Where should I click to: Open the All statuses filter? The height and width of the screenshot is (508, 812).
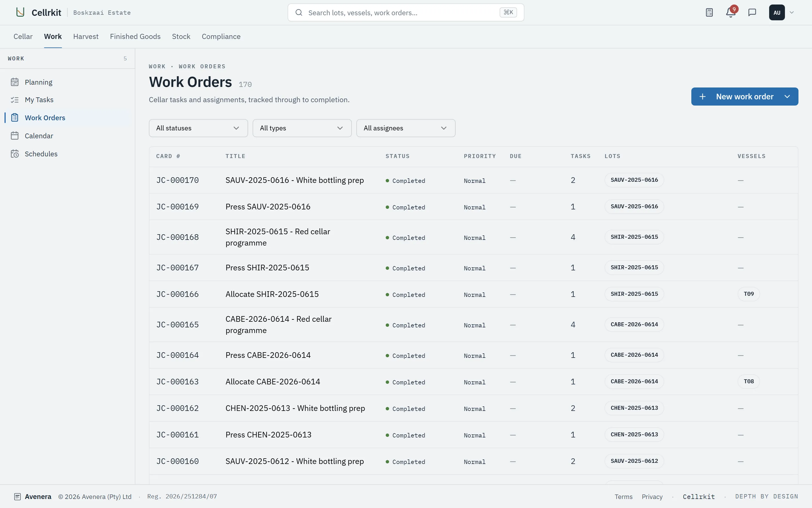pyautogui.click(x=198, y=128)
